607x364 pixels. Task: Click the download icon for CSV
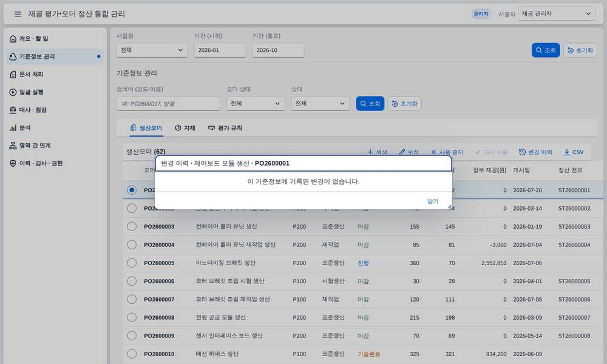tap(567, 152)
